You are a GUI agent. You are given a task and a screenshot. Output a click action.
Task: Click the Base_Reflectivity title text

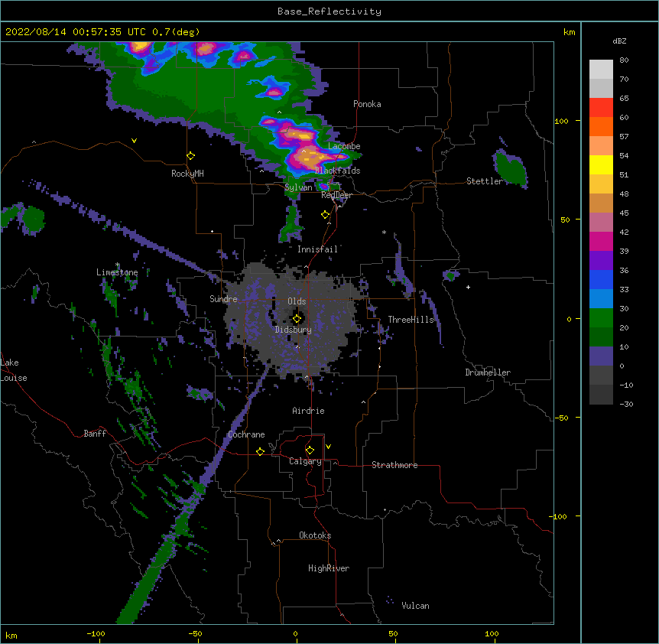point(329,11)
